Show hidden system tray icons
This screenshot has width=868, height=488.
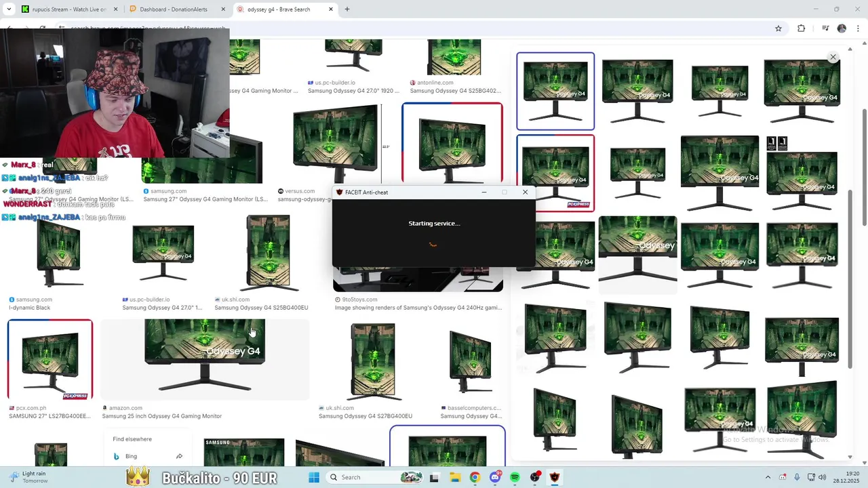point(768,477)
